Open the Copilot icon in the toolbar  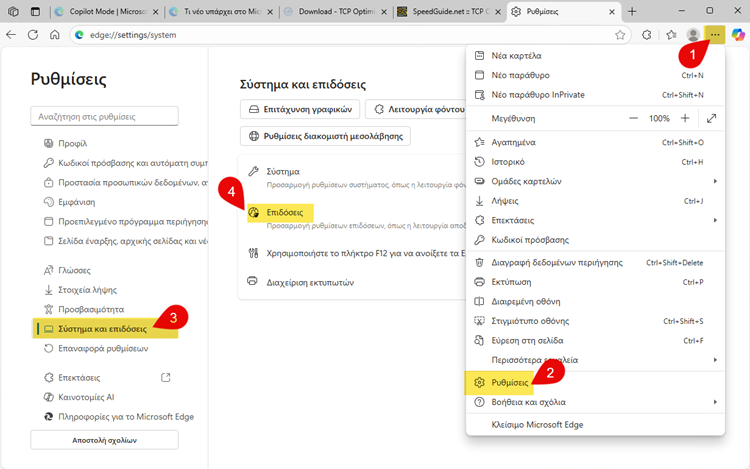point(738,34)
